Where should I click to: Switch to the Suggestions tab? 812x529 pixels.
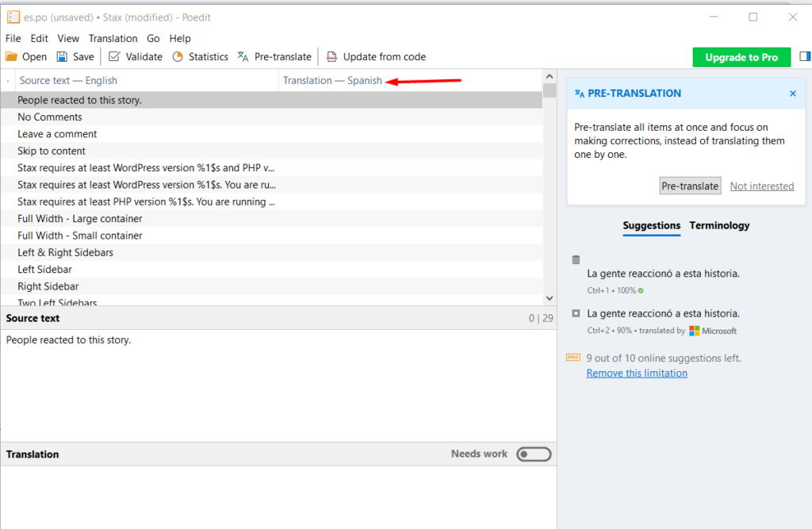tap(652, 226)
